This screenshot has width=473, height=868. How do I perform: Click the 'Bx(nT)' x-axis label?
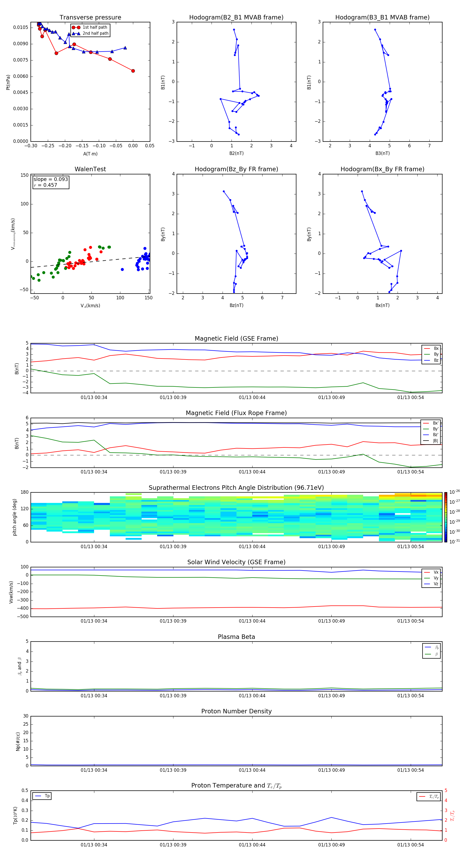[382, 305]
